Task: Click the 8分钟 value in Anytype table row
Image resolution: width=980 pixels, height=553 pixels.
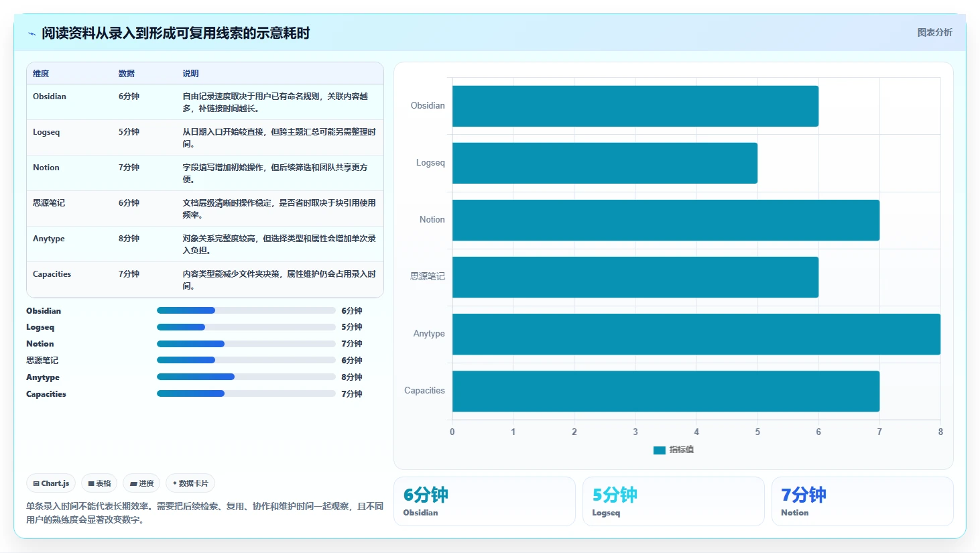Action: (129, 239)
